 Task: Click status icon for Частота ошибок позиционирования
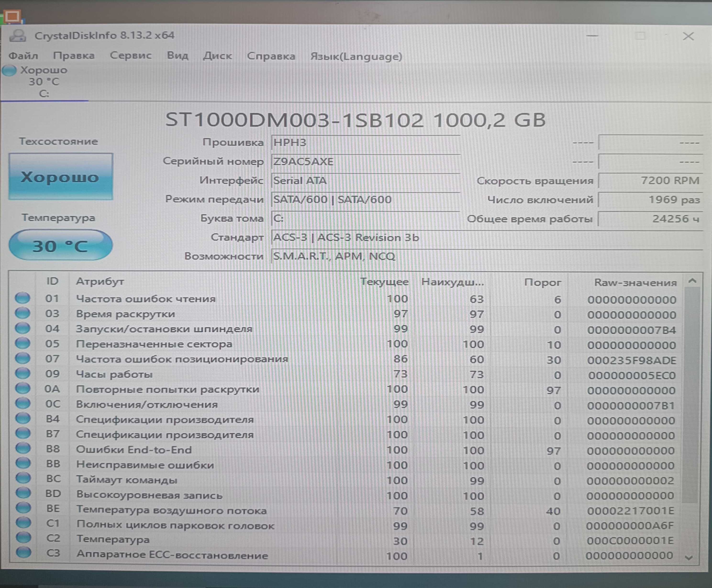pos(23,358)
